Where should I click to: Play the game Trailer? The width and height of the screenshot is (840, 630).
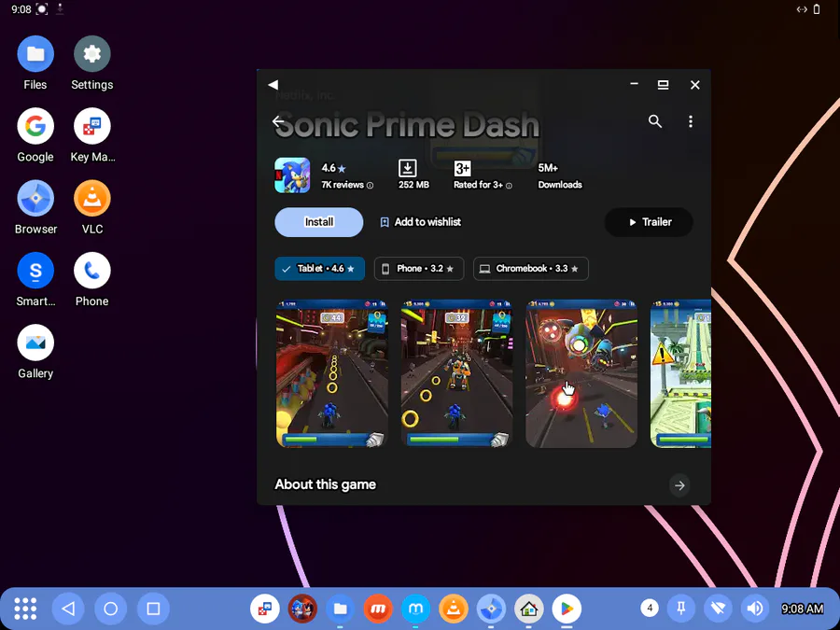click(x=649, y=222)
